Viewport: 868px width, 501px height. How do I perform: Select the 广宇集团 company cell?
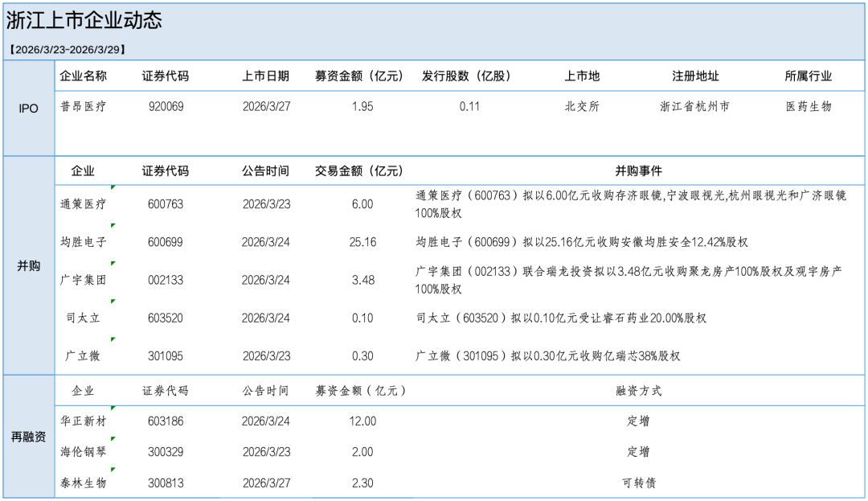coord(83,280)
